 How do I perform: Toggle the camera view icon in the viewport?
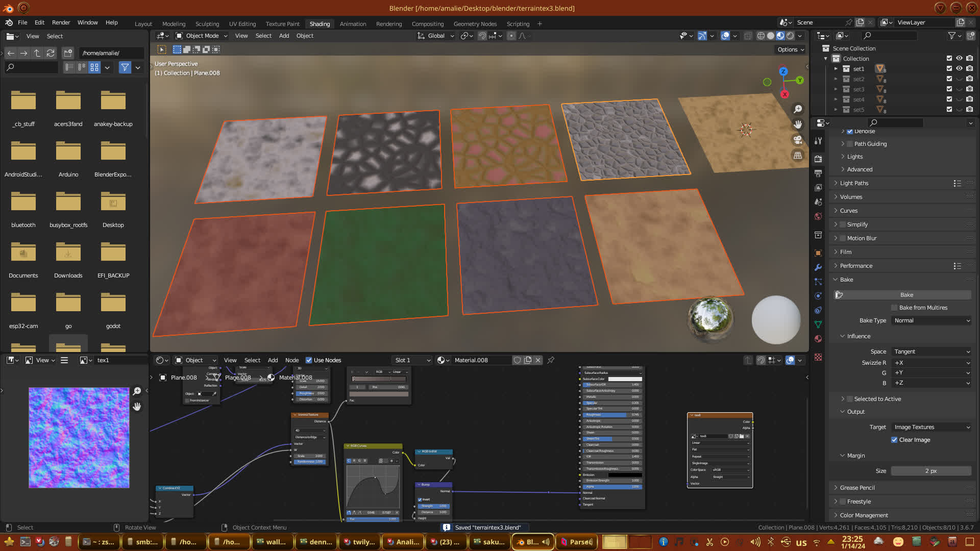[798, 140]
